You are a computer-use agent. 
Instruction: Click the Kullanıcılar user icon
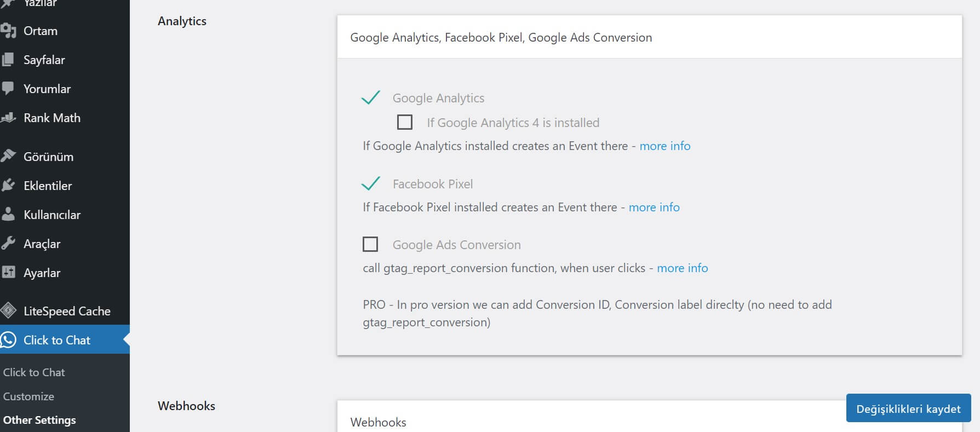8,214
